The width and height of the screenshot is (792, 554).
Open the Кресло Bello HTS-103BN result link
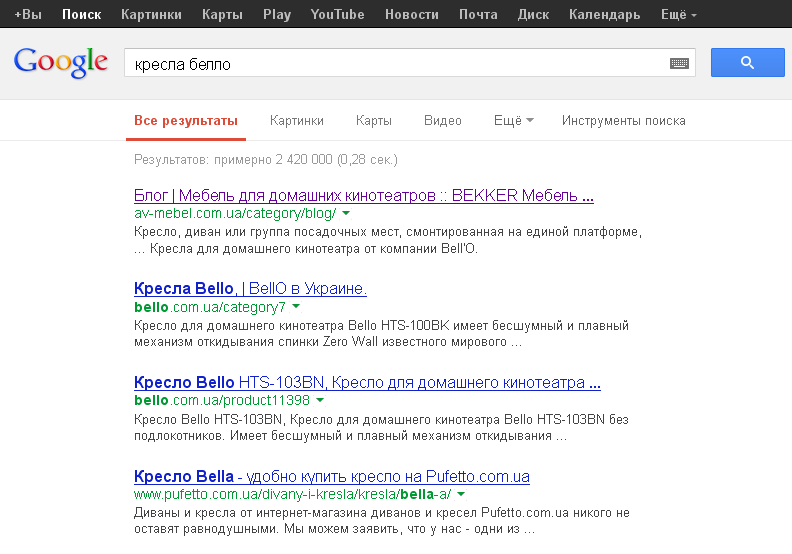point(367,382)
